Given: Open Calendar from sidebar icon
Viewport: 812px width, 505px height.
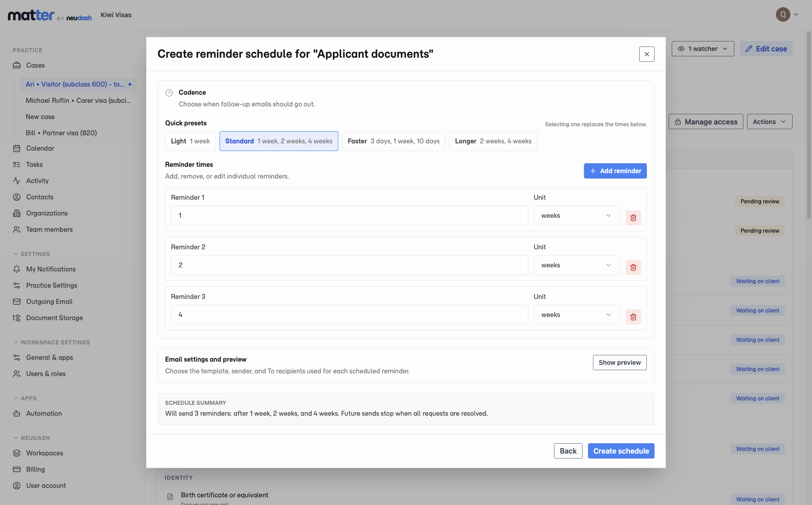Looking at the screenshot, I should click(17, 148).
